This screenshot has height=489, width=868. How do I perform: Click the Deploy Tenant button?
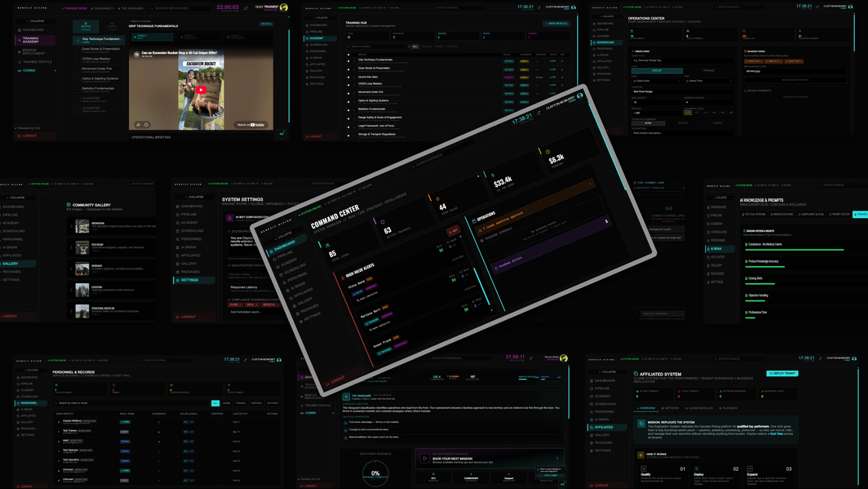pos(782,373)
